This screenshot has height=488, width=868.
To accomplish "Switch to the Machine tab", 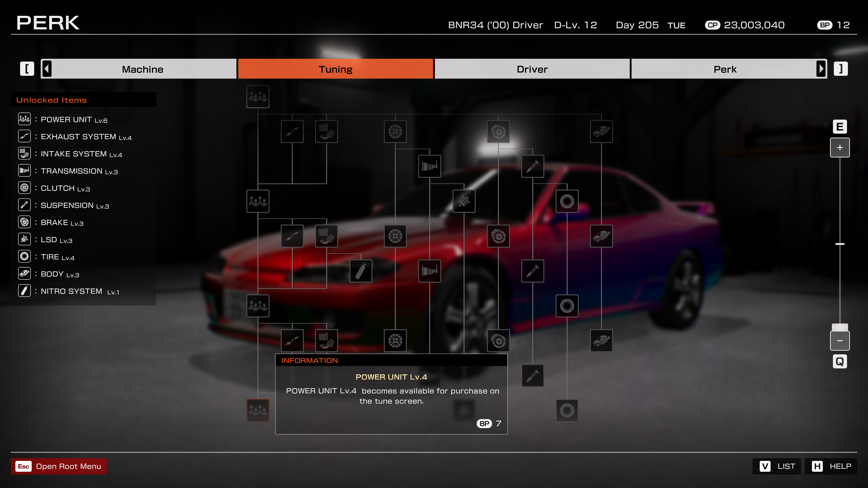I will [x=143, y=69].
